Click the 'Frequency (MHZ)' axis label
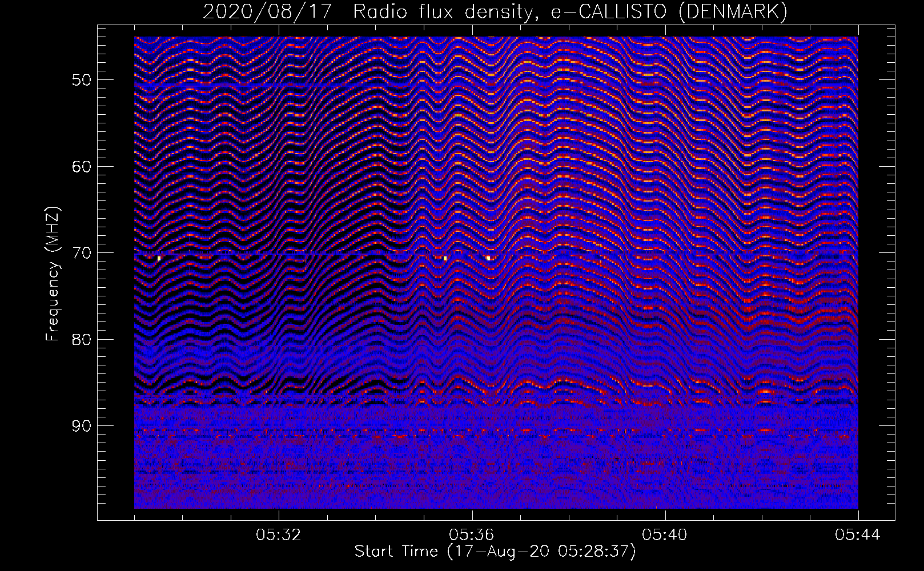924x571 pixels. (53, 274)
